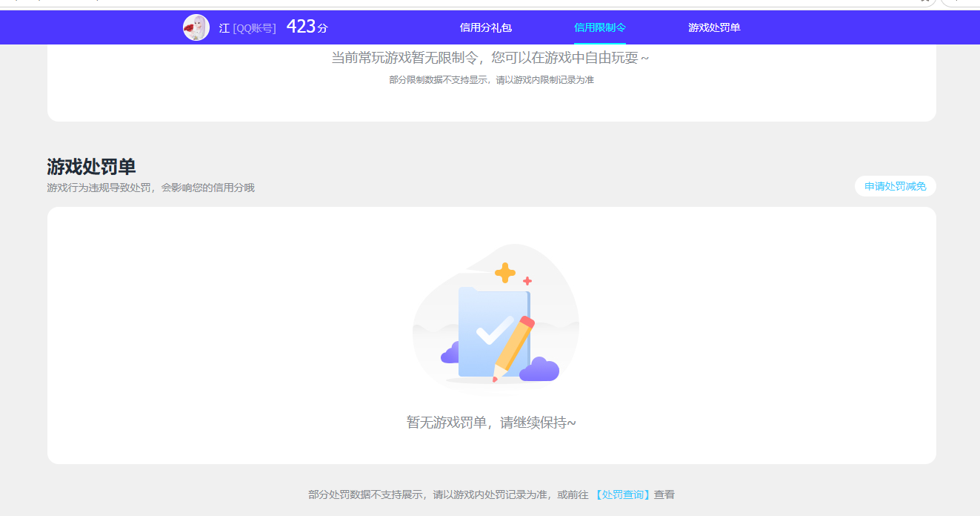Viewport: 980px width, 516px height.
Task: Click the 423分 credit score
Action: [x=307, y=27]
